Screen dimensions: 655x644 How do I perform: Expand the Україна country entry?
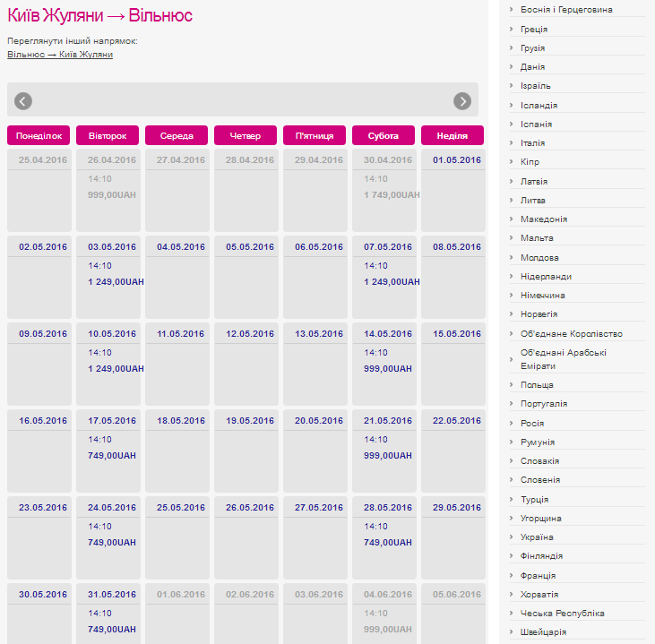point(537,537)
